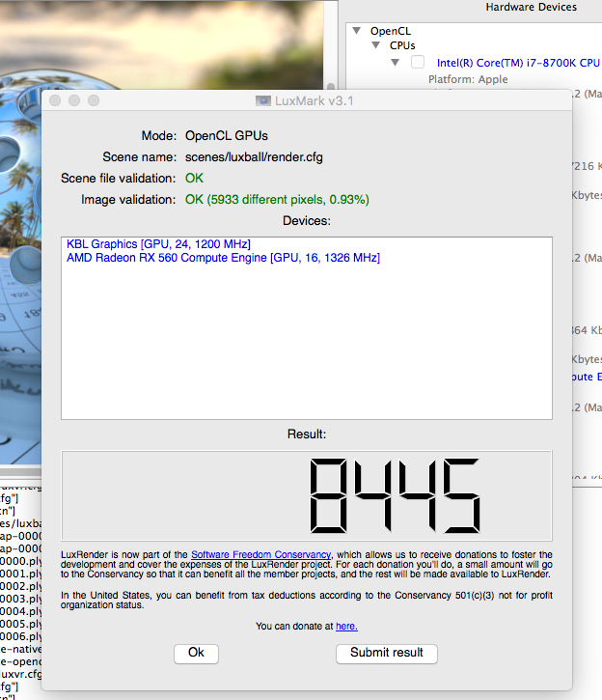Screen dimensions: 602x700
Task: Click the Hardware Devices panel header
Action: point(531,7)
